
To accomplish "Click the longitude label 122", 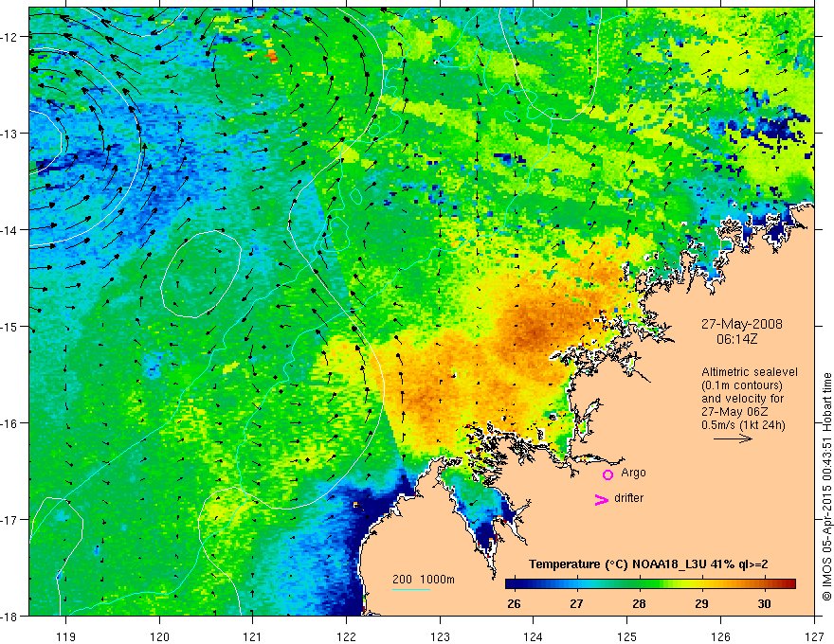I will 346,637.
